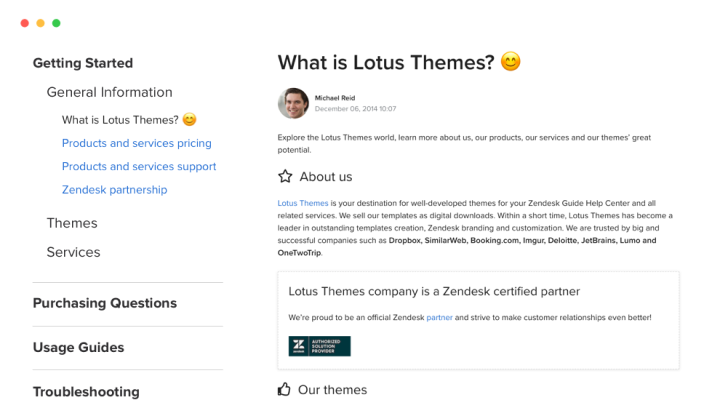Go to the Zendesk partnership article
Viewport: 720px width, 400px height.
click(x=114, y=189)
